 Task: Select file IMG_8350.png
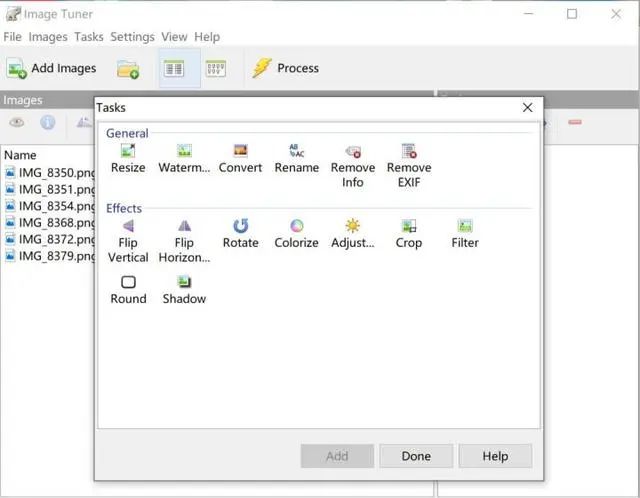click(50, 173)
